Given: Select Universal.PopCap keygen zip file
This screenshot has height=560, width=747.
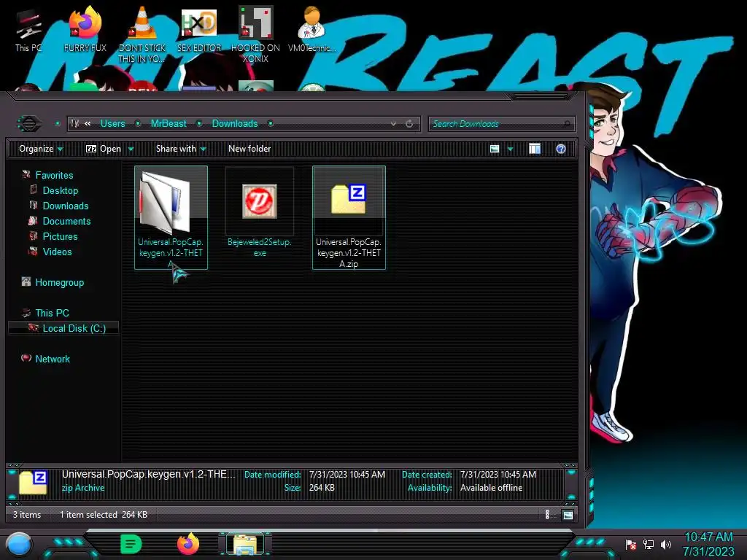Looking at the screenshot, I should pos(349,217).
